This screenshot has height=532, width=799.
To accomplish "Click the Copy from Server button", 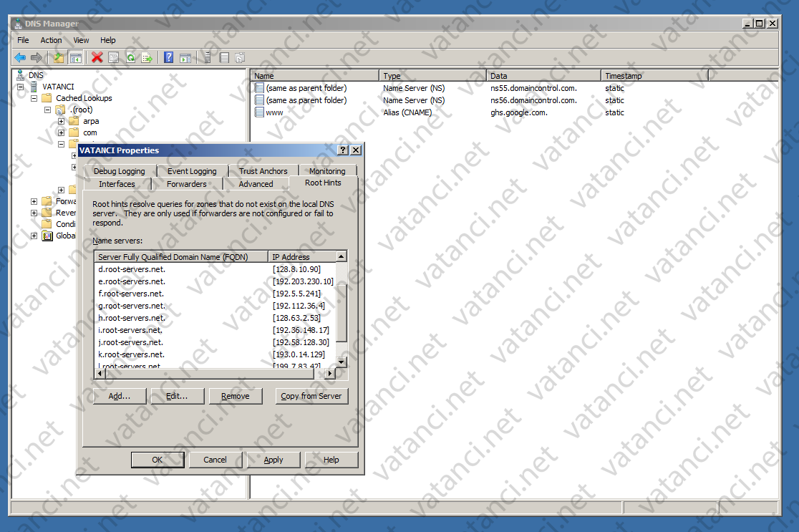I will tap(311, 395).
